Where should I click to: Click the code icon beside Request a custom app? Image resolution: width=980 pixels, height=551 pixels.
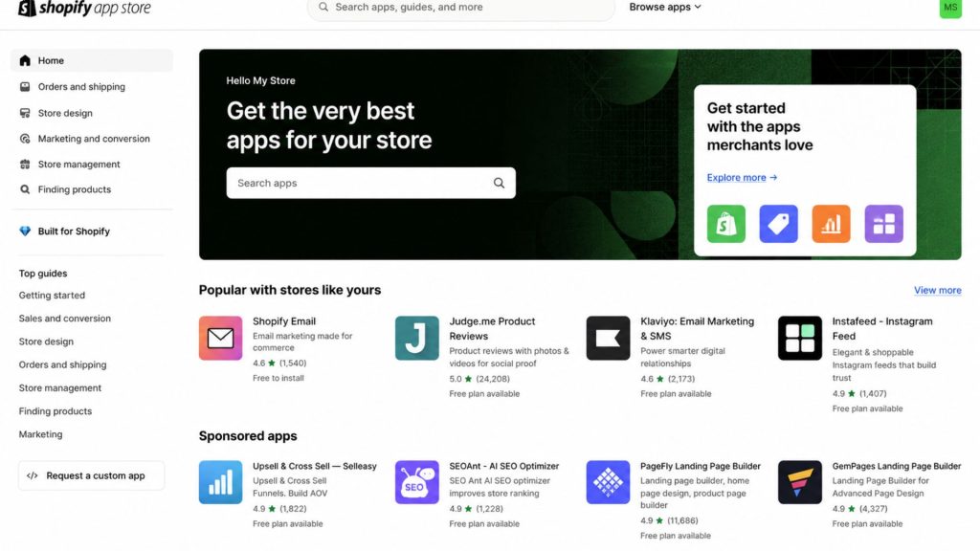(32, 475)
